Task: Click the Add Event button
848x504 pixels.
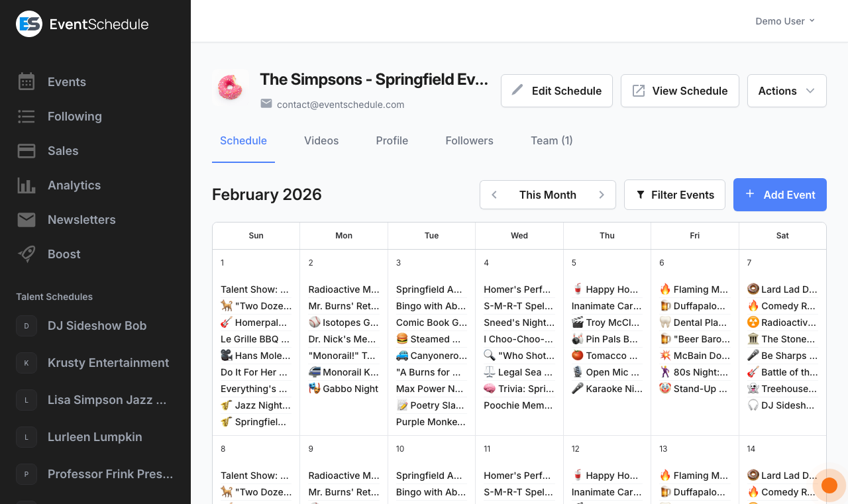Action: point(780,195)
